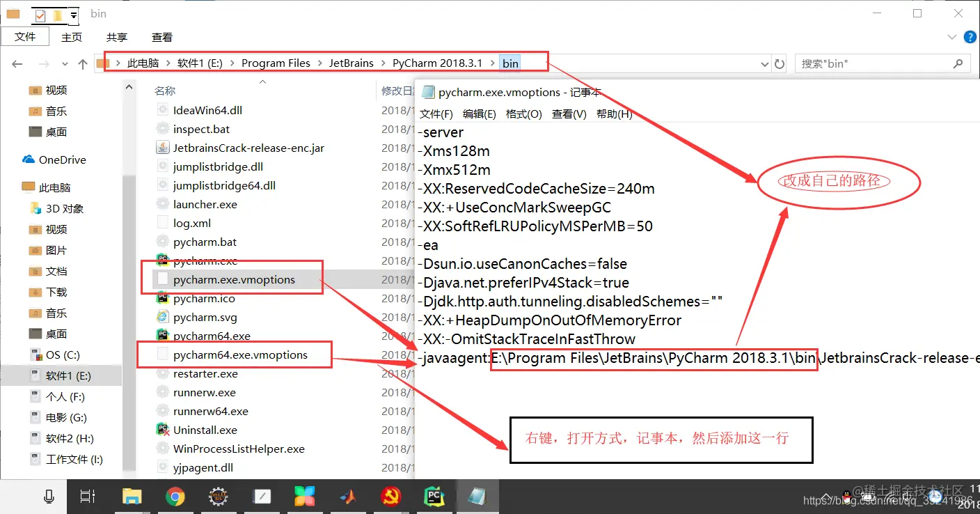Open the 共享 ribbon tab
The height and width of the screenshot is (514, 980).
[117, 37]
